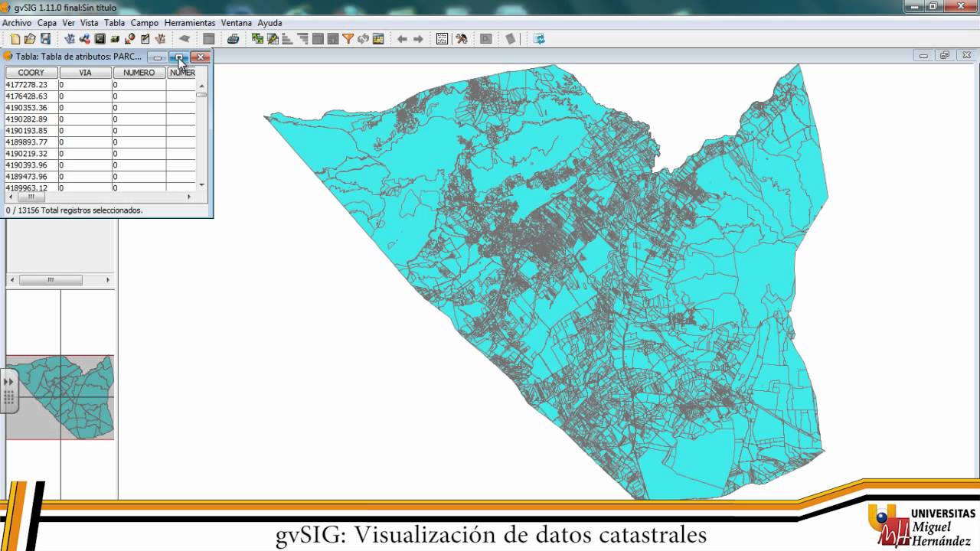
Task: Select cell with value 4176428.63
Action: 31,96
